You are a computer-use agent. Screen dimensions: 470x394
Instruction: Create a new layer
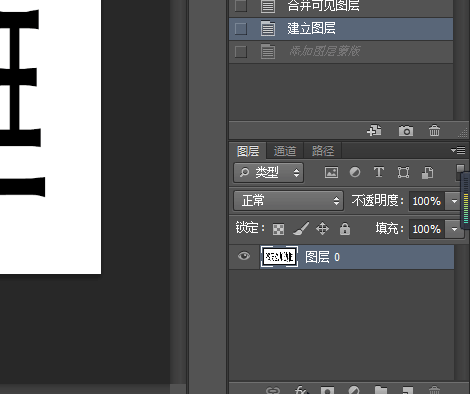click(408, 390)
